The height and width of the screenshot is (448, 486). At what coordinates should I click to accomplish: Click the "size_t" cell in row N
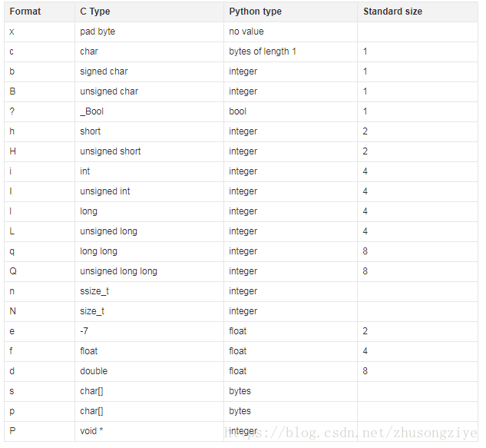pos(91,311)
